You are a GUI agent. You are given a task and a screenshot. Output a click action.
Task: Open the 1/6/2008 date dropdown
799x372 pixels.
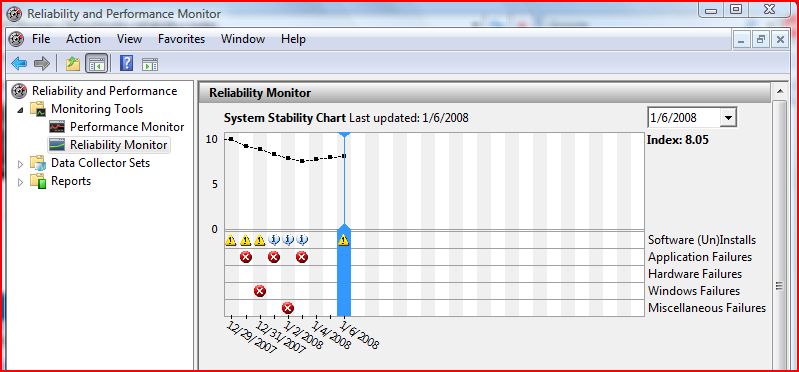coord(728,118)
